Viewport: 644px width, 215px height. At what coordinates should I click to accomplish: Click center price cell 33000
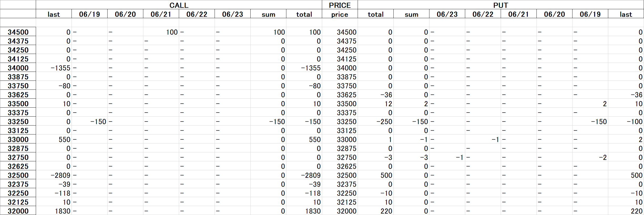[x=340, y=139]
